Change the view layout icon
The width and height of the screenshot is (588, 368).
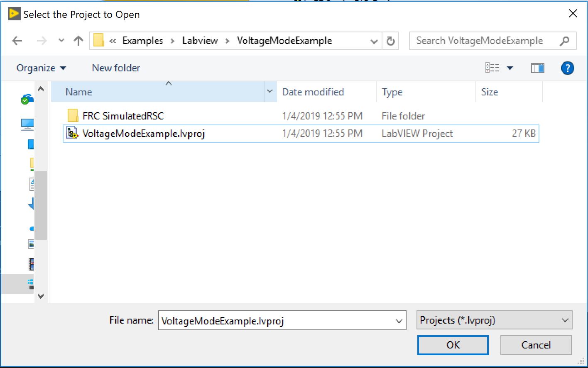point(492,68)
